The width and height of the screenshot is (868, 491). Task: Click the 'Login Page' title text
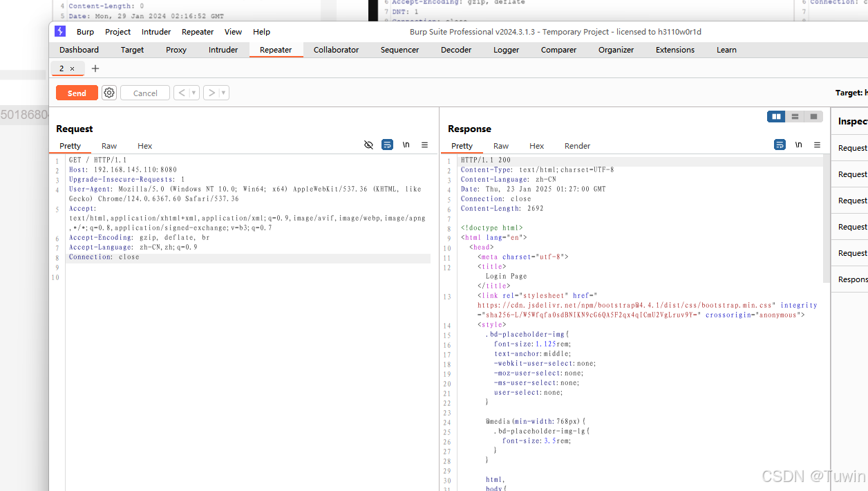(507, 276)
